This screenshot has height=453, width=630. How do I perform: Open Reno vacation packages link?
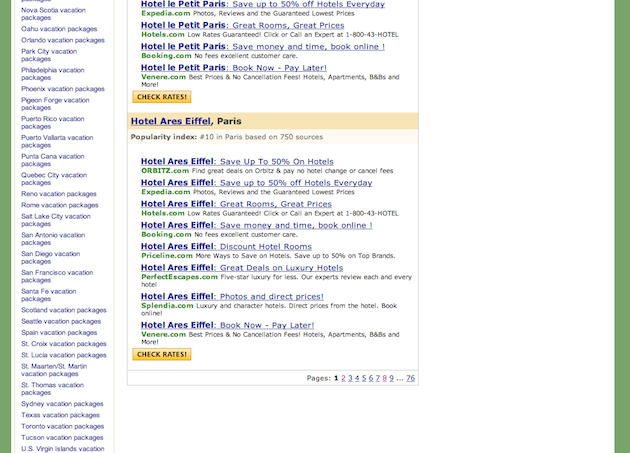click(59, 194)
